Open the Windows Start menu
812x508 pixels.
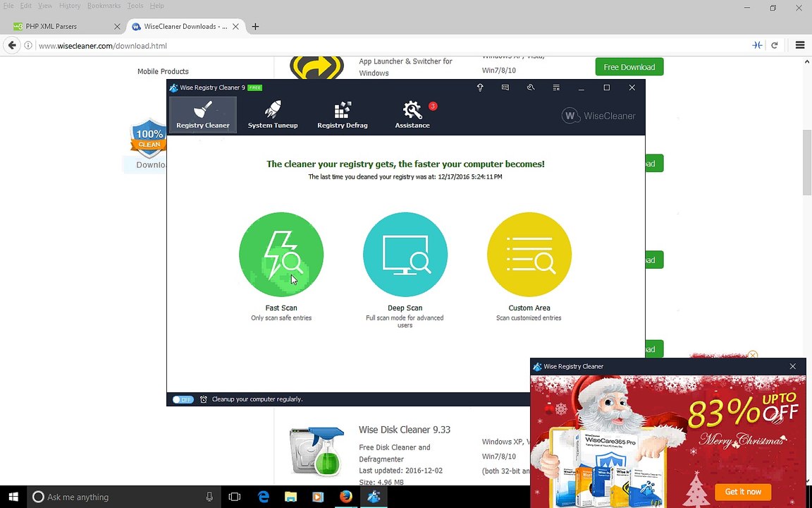pos(13,497)
